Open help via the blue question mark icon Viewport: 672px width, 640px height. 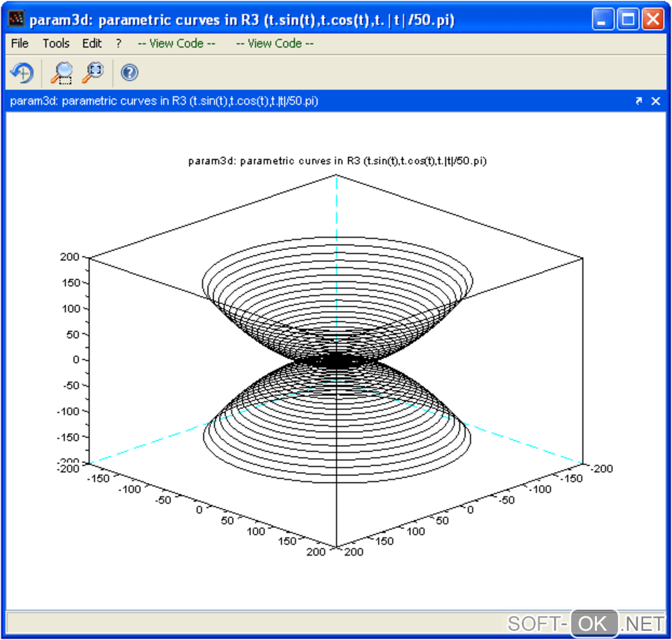coord(130,73)
